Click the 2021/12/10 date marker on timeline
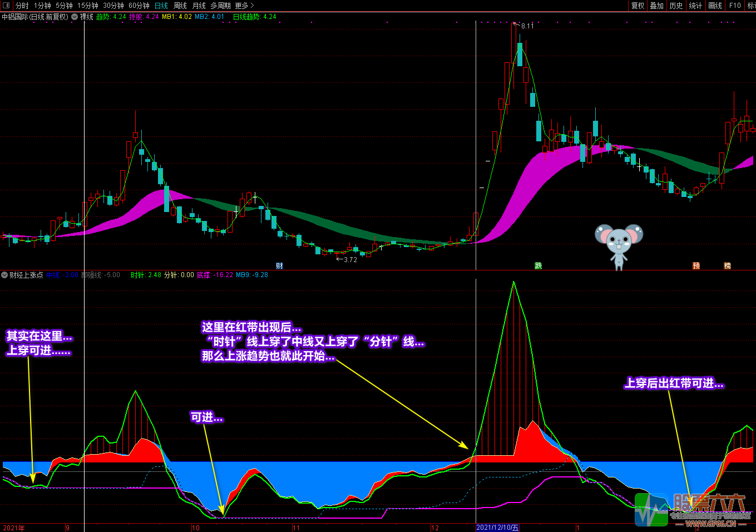 497,528
